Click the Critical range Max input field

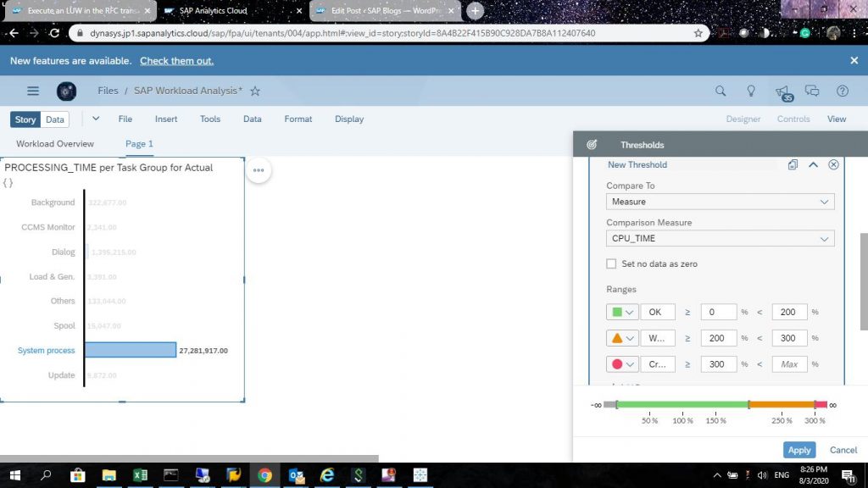(789, 364)
